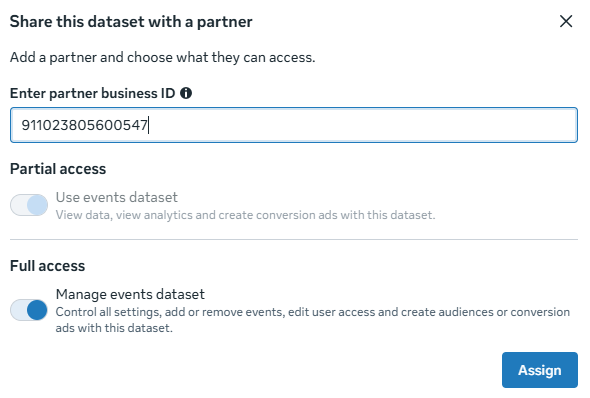590x398 pixels.
Task: Turn off the Manage events dataset switch
Action: (29, 310)
